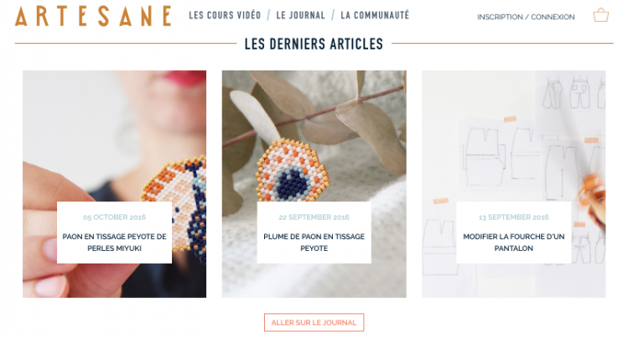Click the ARTESANE logo

[x=93, y=17]
